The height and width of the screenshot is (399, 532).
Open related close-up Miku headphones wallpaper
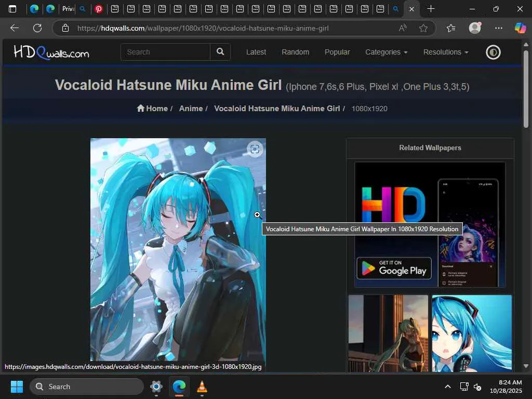[472, 333]
